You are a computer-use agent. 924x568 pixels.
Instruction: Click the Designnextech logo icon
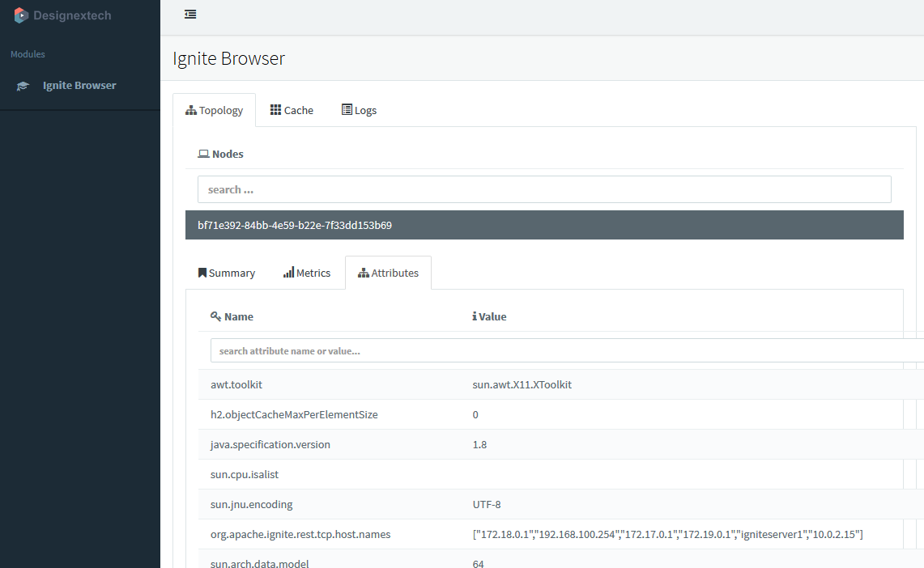click(21, 15)
